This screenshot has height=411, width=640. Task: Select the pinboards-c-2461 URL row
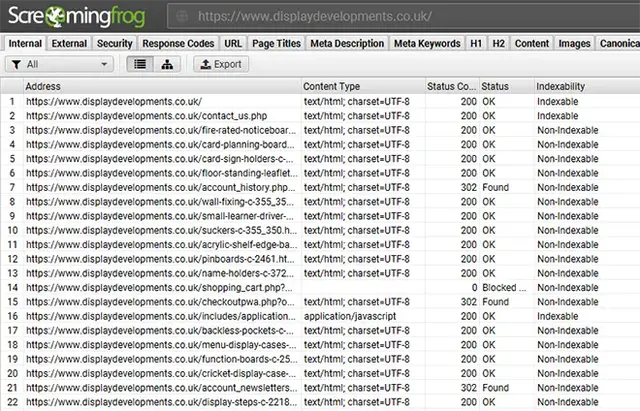[x=160, y=259]
